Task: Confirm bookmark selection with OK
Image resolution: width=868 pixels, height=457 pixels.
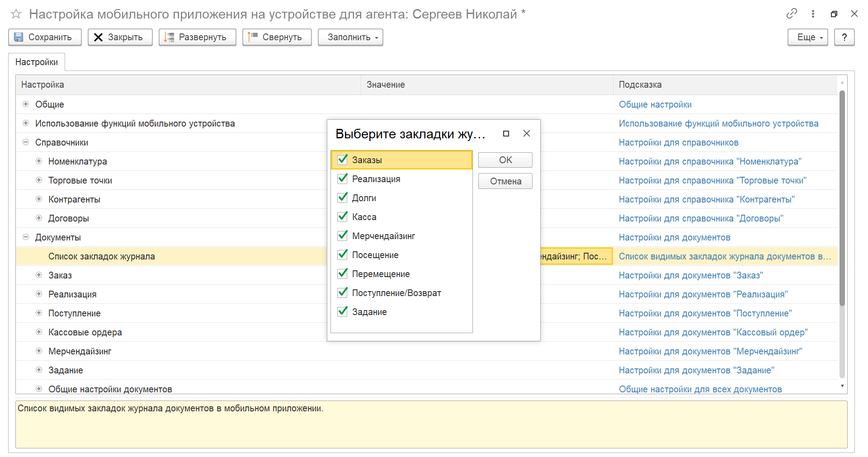Action: click(x=505, y=160)
